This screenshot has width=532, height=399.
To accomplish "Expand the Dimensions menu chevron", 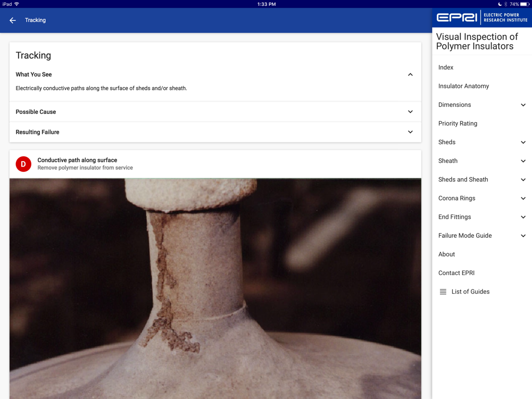I will point(523,105).
